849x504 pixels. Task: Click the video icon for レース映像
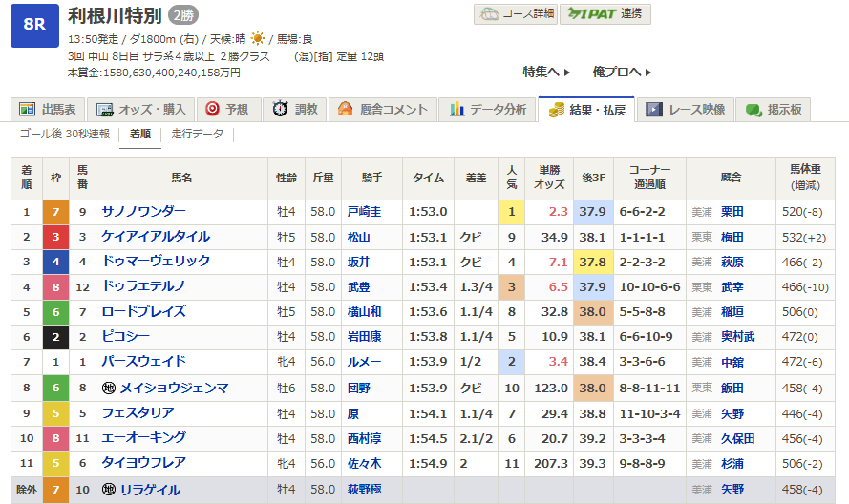point(653,109)
